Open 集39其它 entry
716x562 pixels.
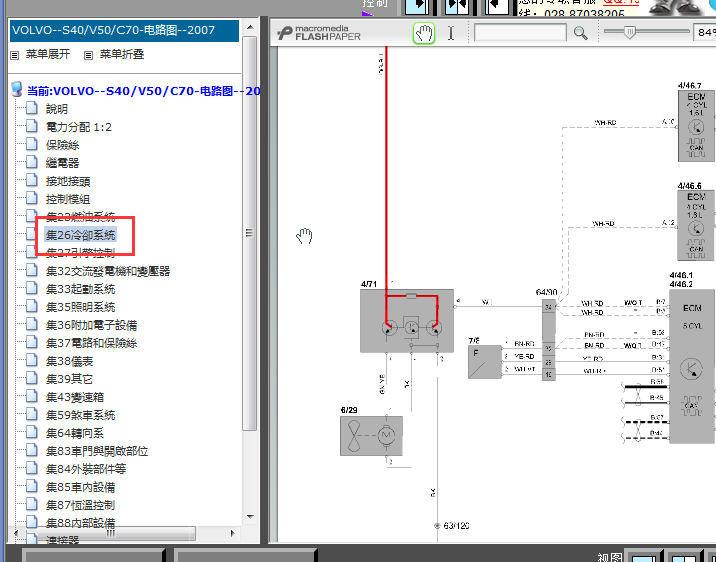[x=69, y=379]
